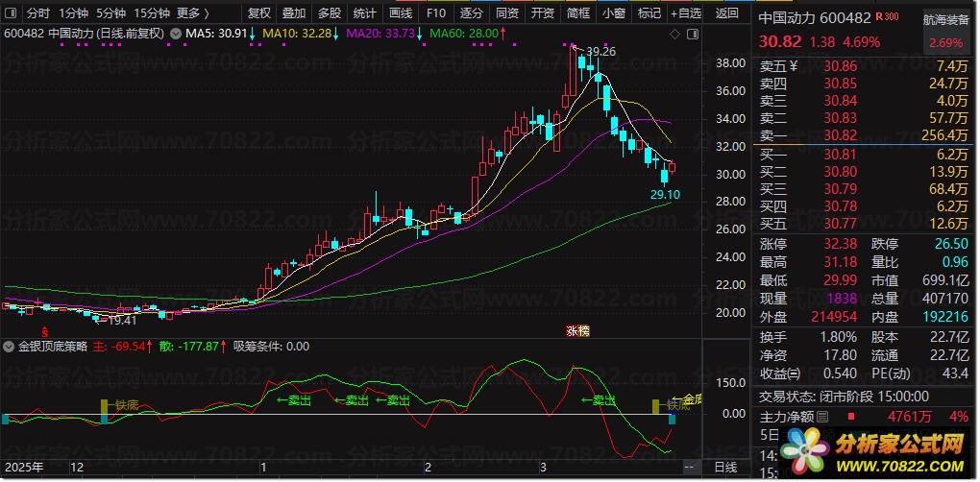Viewport: 980px width, 482px height.
Task: Click the 叠加 overlay button
Action: pos(294,13)
